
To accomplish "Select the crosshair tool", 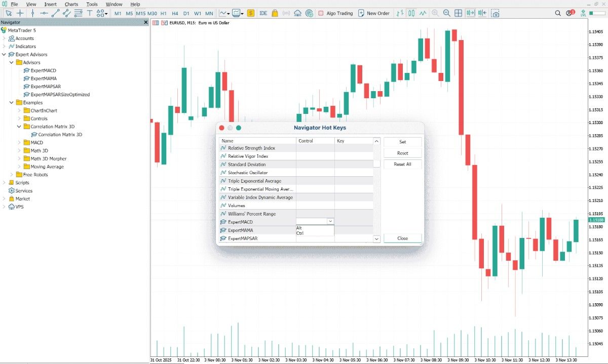I will 20,13.
